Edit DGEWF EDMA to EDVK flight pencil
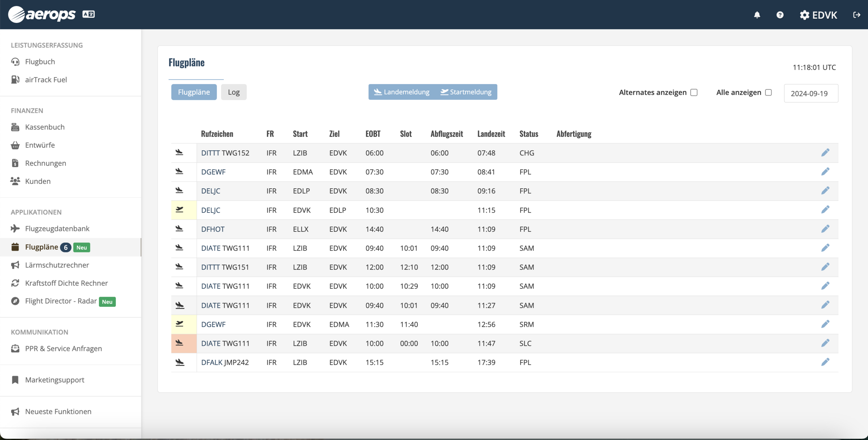 click(x=825, y=172)
